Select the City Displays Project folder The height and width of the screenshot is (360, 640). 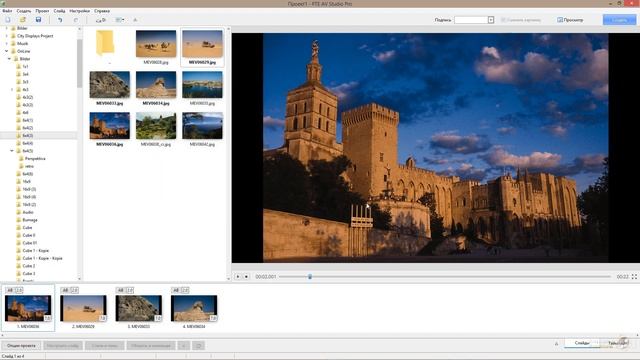35,36
